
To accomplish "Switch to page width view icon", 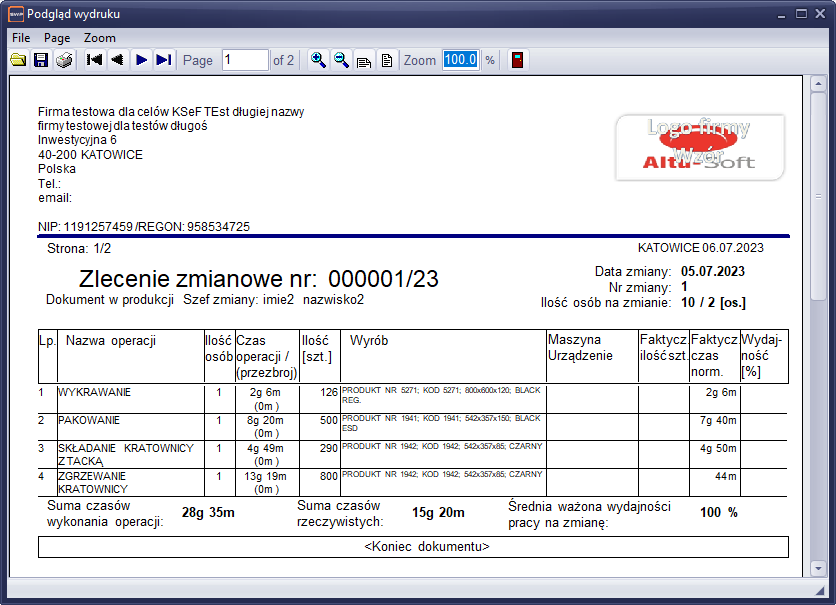I will 364,60.
